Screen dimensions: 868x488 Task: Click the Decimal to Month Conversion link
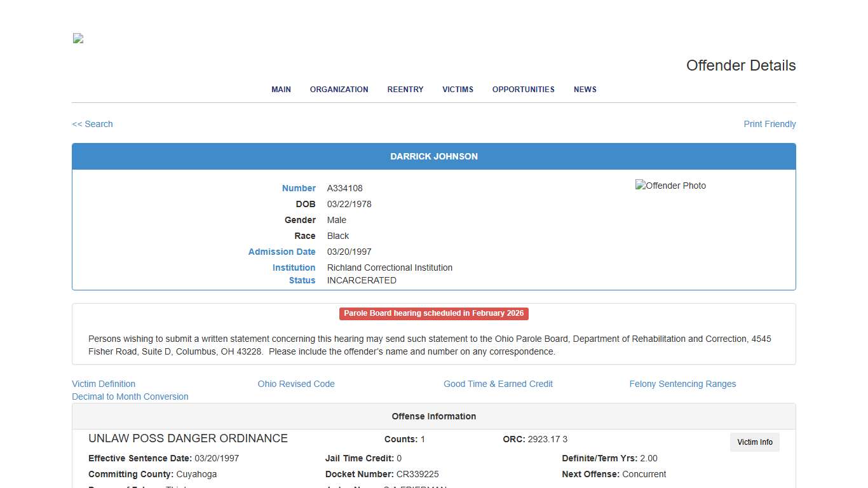pyautogui.click(x=130, y=396)
